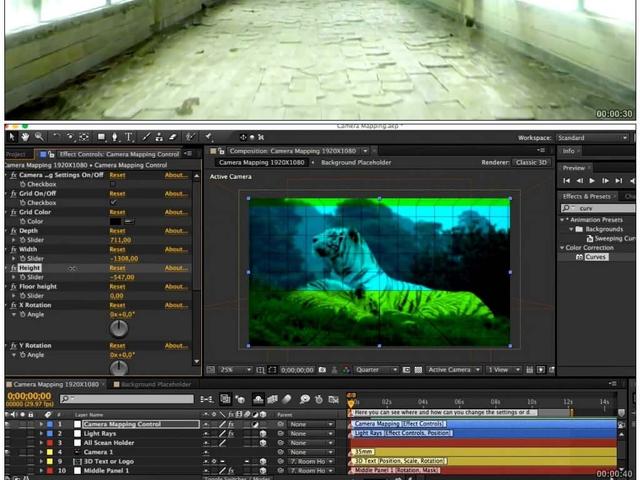Toggle visibility eye of Camera Mapping Control layer

(x=8, y=424)
